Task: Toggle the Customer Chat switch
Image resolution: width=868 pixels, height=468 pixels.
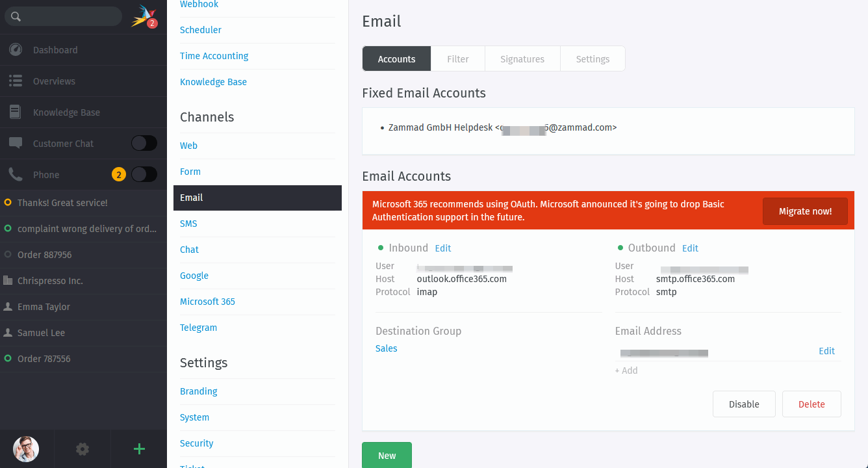Action: [144, 143]
